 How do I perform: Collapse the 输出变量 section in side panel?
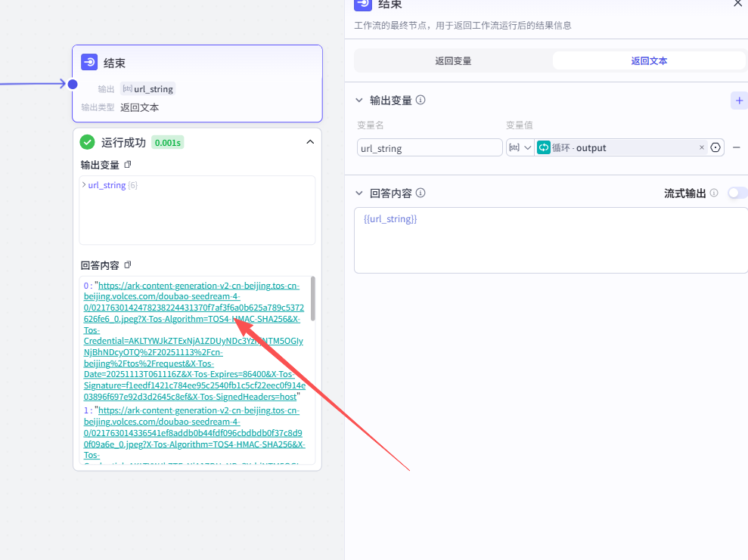pos(359,101)
